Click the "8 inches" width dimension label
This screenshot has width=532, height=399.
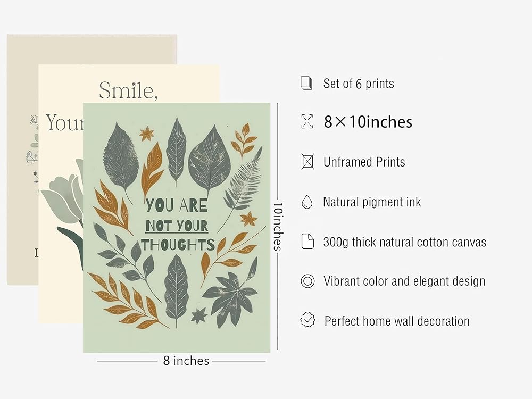click(186, 361)
